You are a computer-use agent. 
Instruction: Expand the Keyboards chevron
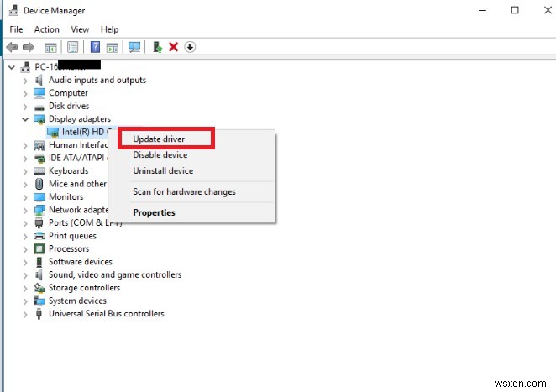click(x=25, y=171)
